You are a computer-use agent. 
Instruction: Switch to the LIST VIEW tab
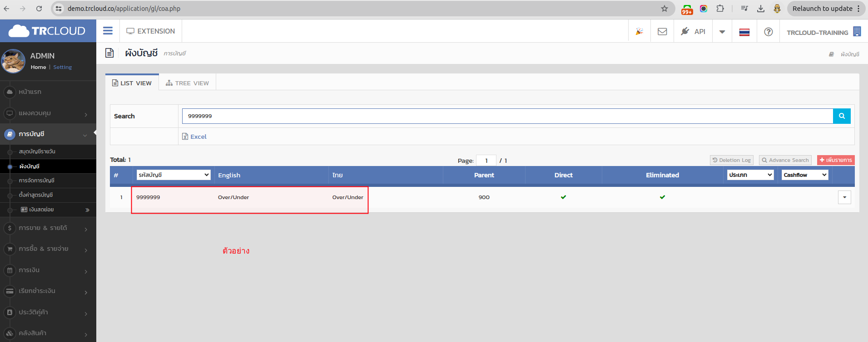[132, 83]
